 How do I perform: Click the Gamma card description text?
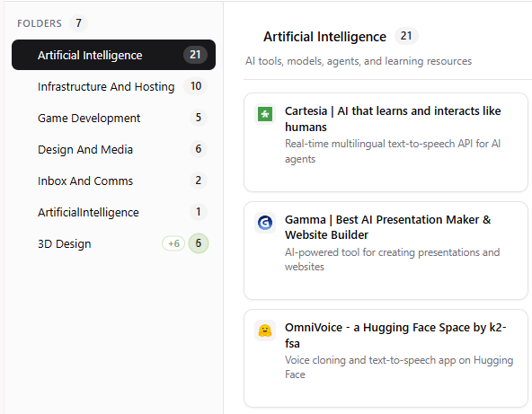pos(392,260)
